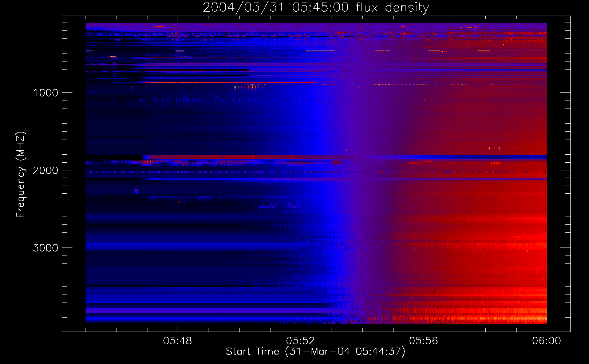Click the 3000 frequency tick label
The image size is (589, 364).
click(46, 248)
